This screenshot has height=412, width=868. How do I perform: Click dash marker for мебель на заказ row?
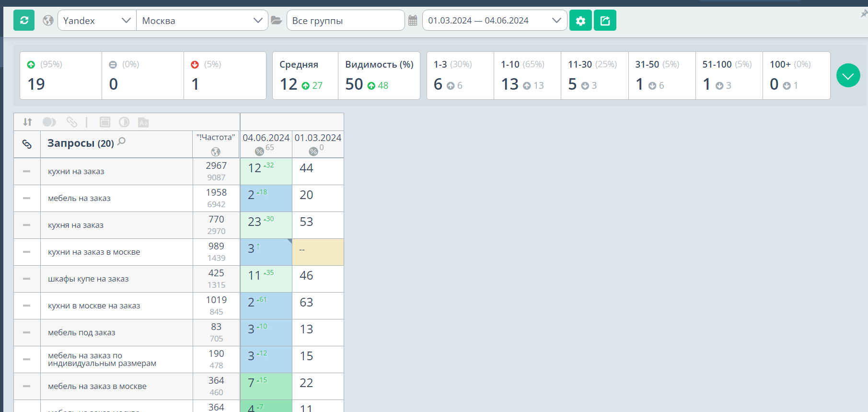(x=27, y=198)
